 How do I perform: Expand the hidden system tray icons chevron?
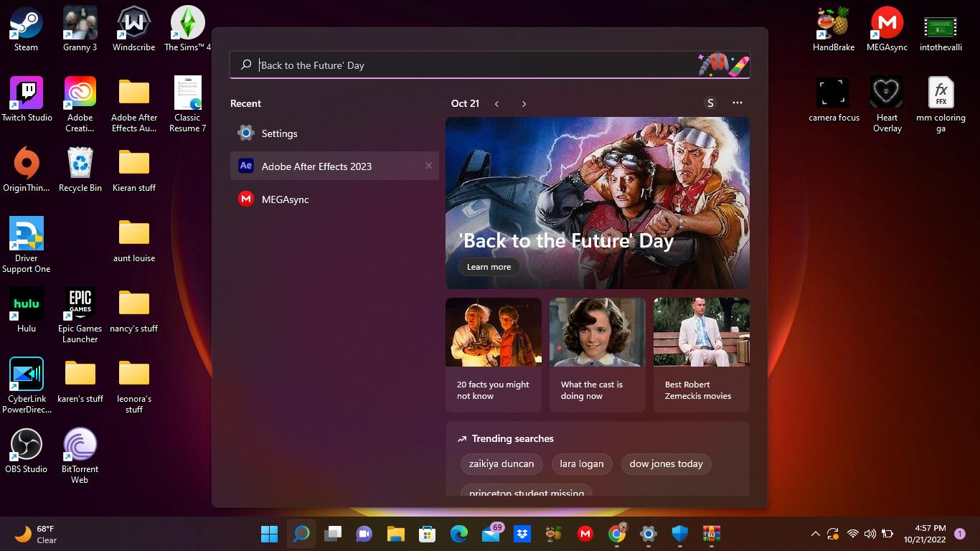815,534
